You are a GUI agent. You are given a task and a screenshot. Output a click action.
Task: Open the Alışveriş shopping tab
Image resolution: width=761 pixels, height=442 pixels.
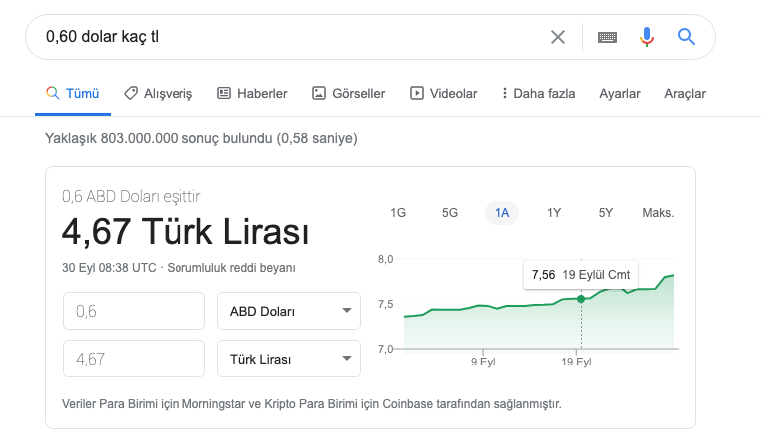pyautogui.click(x=158, y=93)
